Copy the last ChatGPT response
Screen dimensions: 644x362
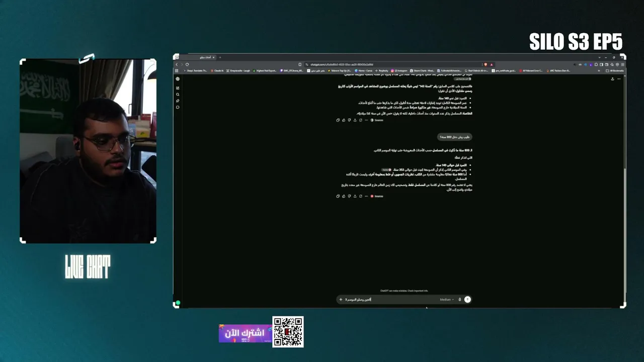point(338,196)
